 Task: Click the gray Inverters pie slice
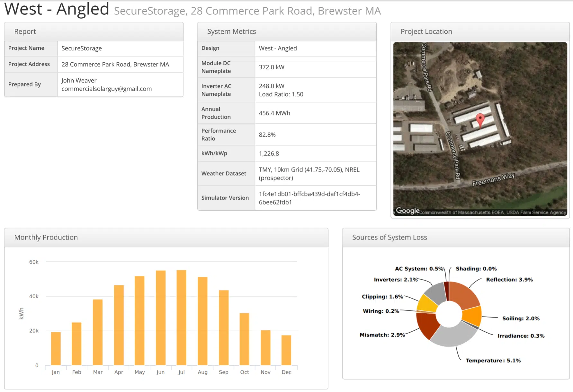436,293
